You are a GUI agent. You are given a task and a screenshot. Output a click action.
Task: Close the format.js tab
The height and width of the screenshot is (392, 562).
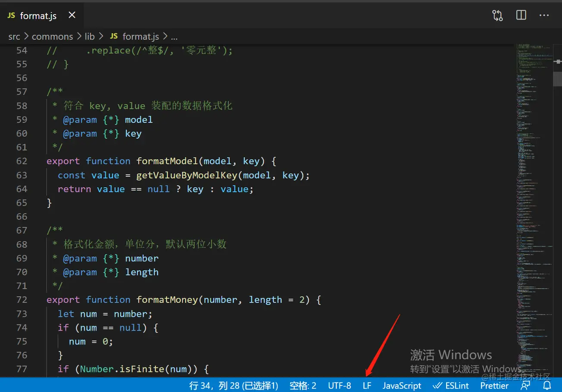(x=72, y=16)
